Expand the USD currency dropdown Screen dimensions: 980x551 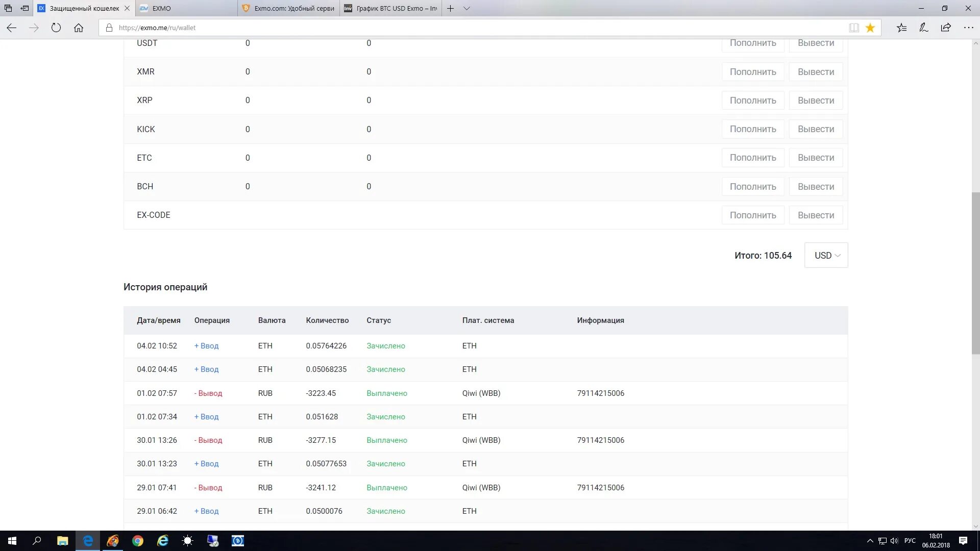pos(826,255)
